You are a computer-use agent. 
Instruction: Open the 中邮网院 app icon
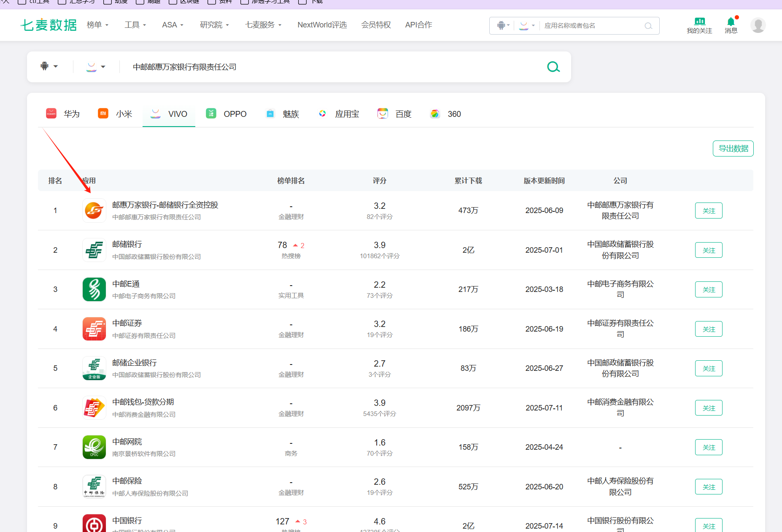(94, 447)
